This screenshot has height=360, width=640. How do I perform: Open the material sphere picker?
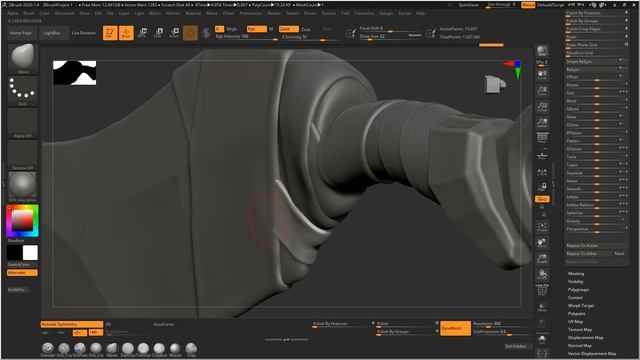click(x=23, y=187)
